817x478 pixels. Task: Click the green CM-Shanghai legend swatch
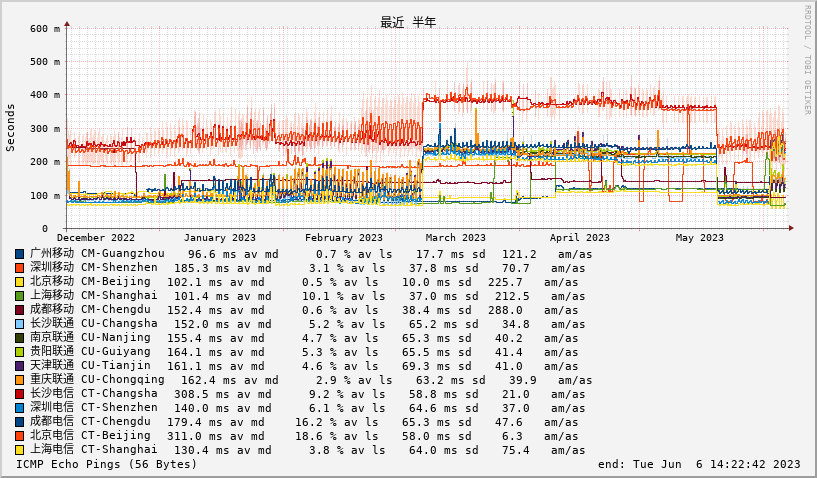click(20, 296)
